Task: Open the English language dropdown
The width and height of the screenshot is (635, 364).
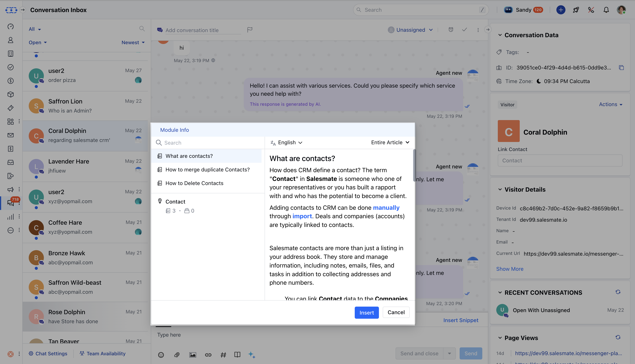Action: coord(287,143)
